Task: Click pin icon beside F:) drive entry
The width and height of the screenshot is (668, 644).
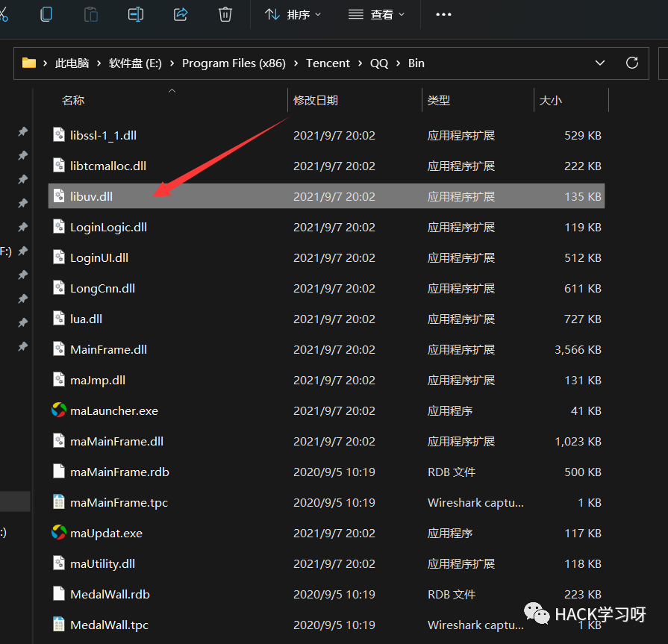Action: 22,251
